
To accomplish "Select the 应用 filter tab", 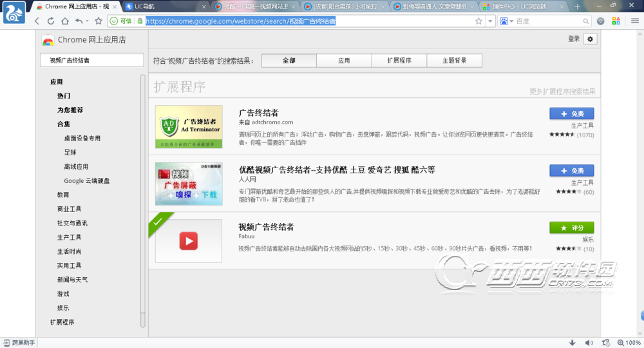I will click(344, 61).
